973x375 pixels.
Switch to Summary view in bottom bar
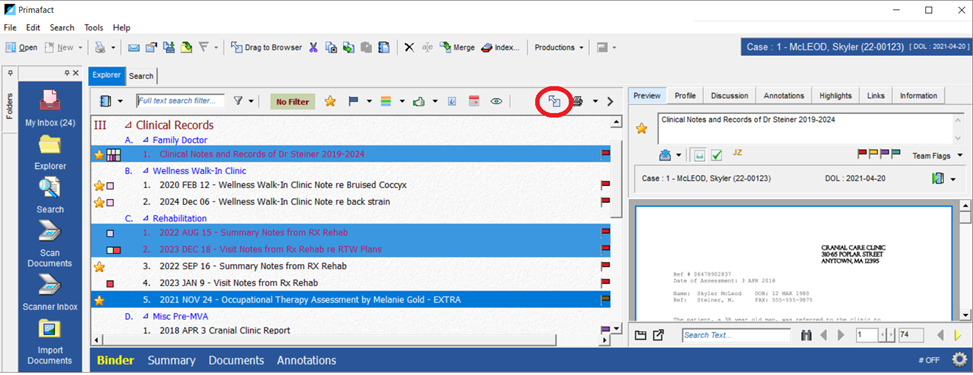171,360
